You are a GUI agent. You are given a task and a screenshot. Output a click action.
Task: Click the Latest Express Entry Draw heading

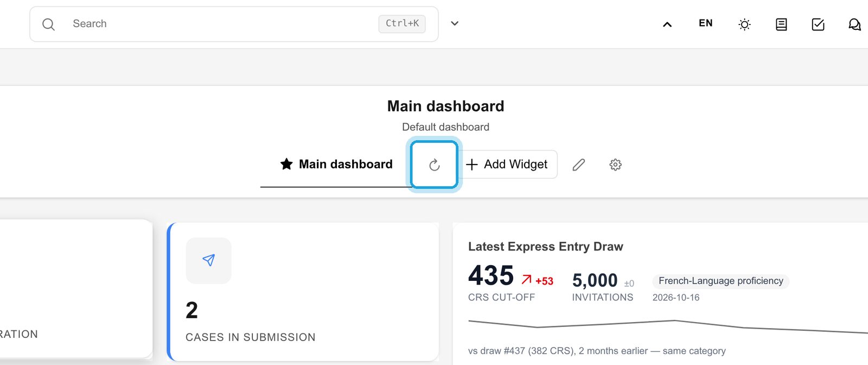click(x=546, y=247)
